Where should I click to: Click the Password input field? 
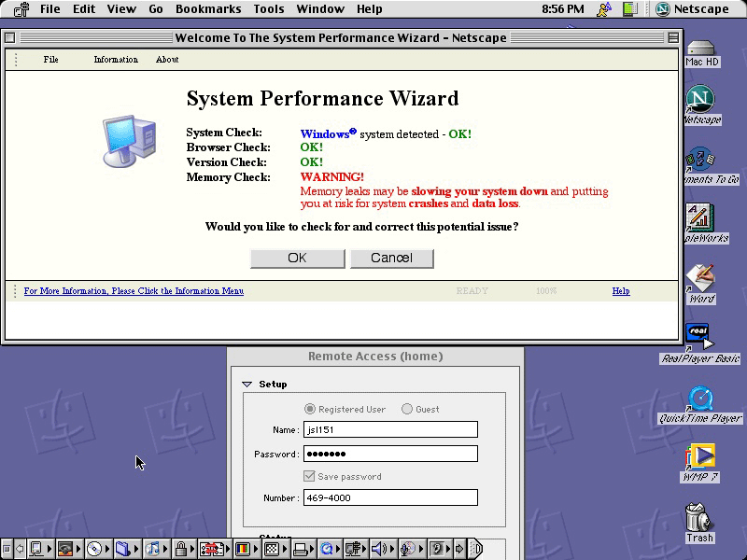(390, 454)
